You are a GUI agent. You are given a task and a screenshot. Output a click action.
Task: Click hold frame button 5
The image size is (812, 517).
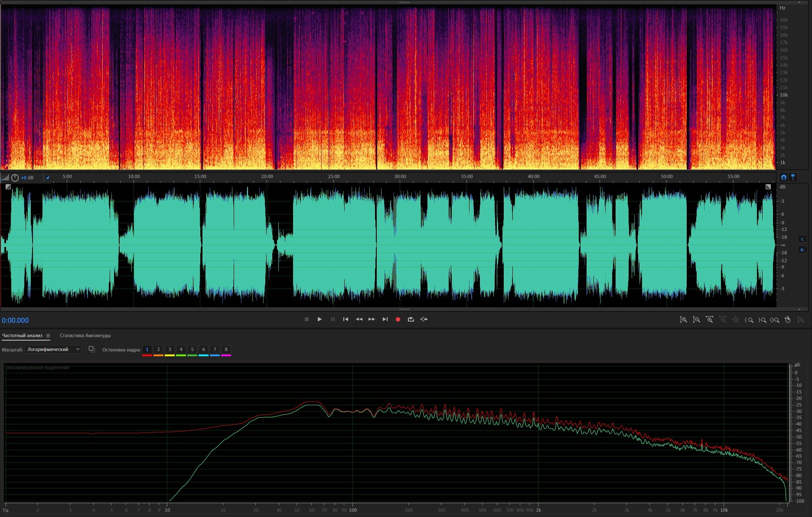click(192, 349)
